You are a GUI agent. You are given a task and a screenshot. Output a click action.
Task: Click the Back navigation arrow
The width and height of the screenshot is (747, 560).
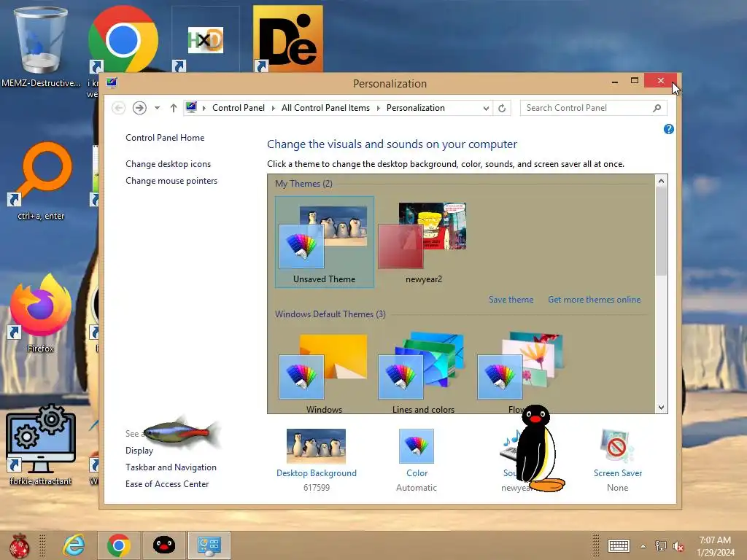coord(119,108)
